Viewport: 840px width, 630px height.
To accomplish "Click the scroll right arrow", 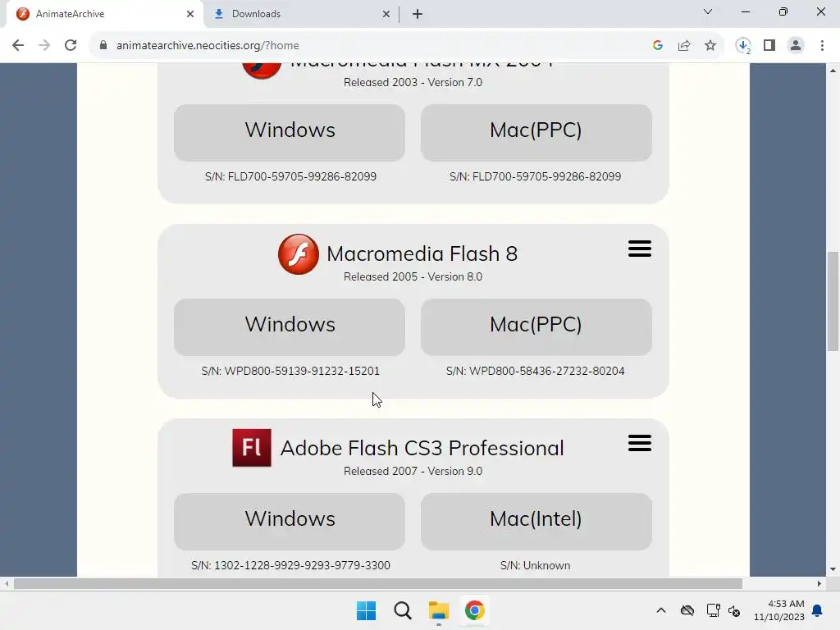I will coord(819,583).
